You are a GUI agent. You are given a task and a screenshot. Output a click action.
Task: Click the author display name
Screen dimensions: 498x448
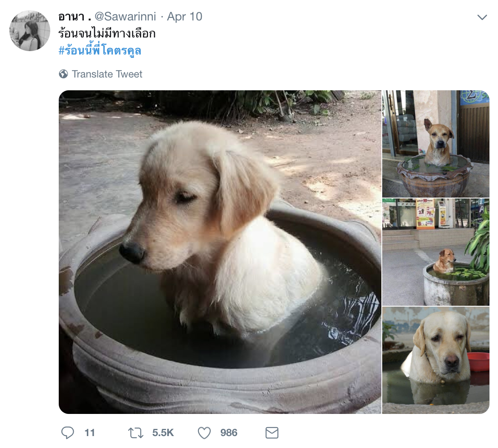point(74,17)
